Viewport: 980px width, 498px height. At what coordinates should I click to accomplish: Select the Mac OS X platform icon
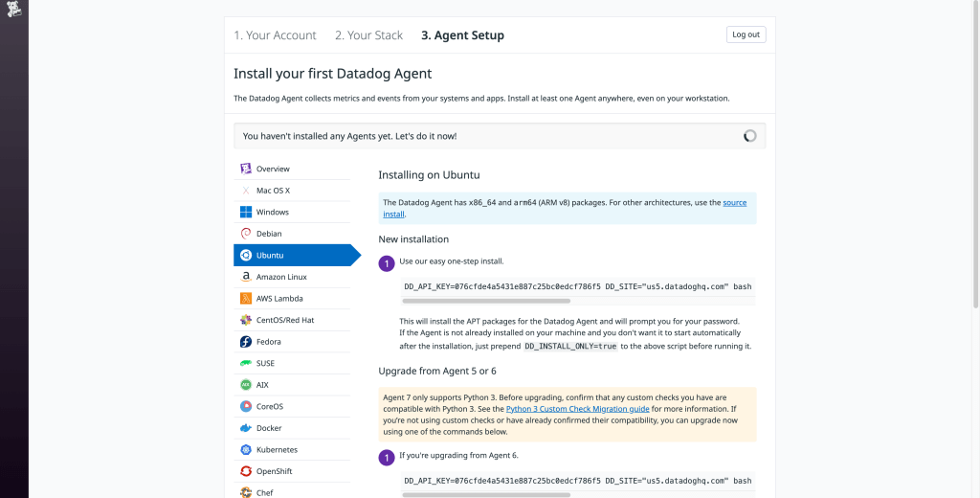[246, 191]
